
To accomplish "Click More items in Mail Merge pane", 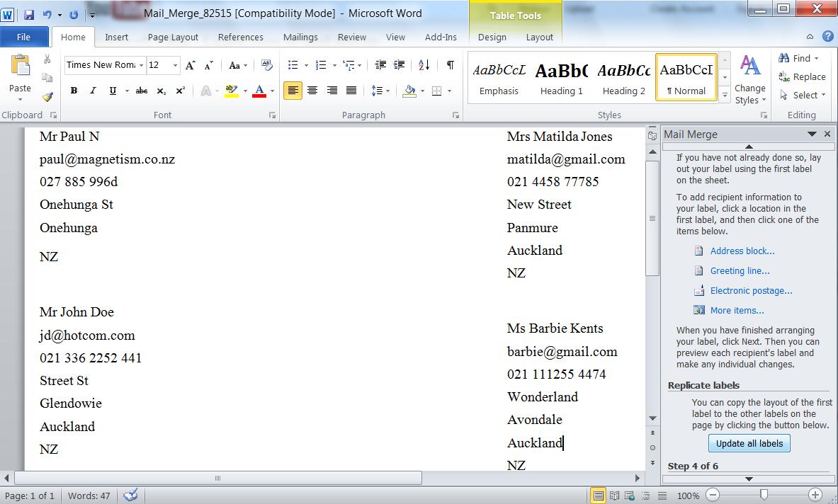I will [737, 310].
